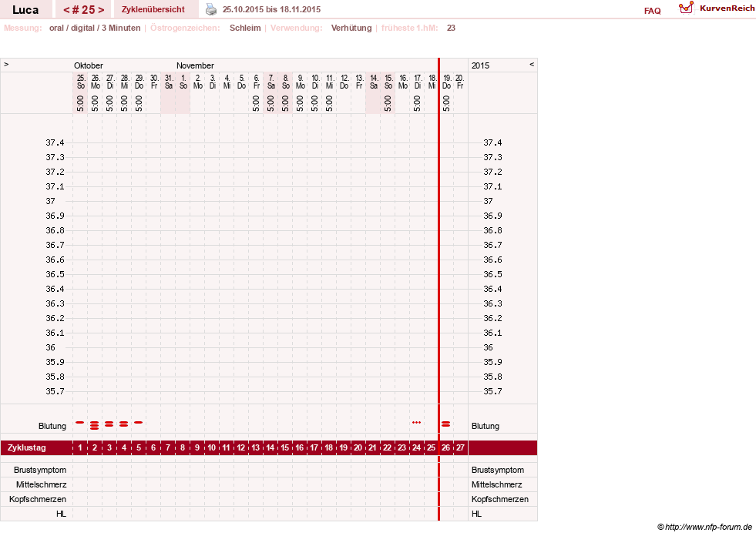Click the left Mittelschmerz row label
Screen dimensions: 756x536
pyautogui.click(x=41, y=484)
